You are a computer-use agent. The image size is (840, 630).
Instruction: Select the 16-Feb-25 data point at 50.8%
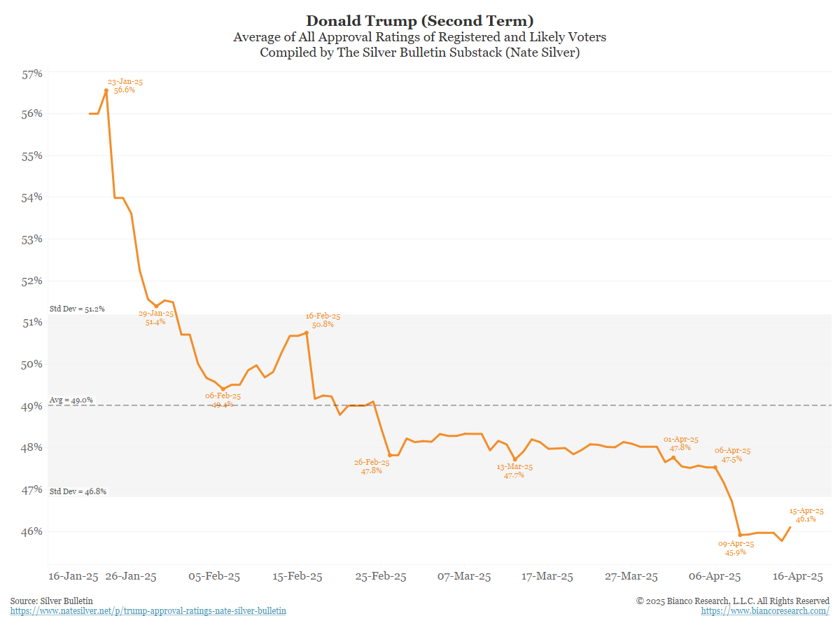pyautogui.click(x=307, y=332)
